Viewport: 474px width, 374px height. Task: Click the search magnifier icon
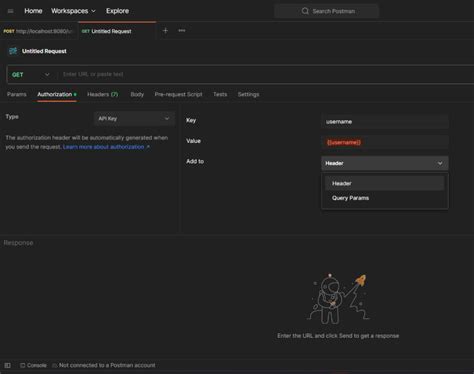coord(305,11)
